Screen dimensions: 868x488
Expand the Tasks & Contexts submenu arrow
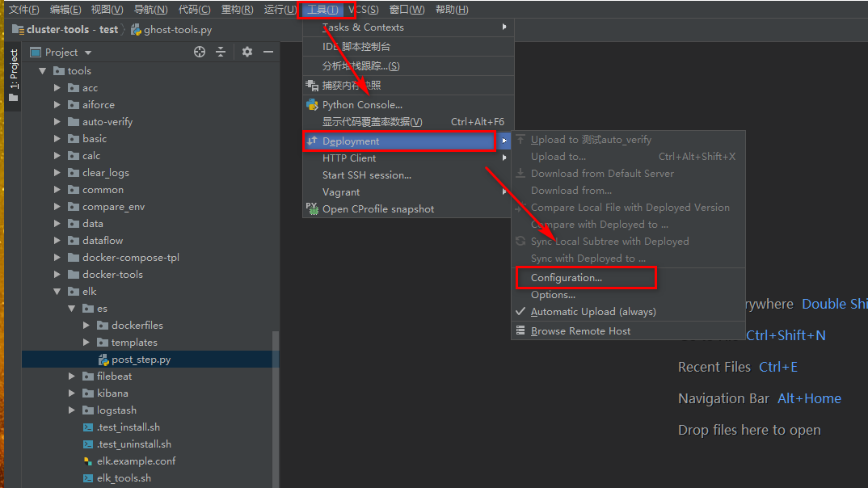tap(504, 27)
